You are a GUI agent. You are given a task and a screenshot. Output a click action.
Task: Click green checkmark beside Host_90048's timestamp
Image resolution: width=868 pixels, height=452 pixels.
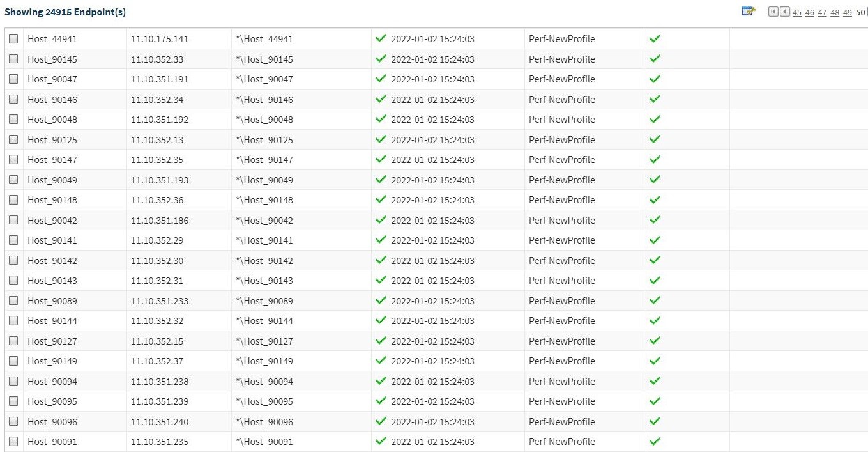381,120
